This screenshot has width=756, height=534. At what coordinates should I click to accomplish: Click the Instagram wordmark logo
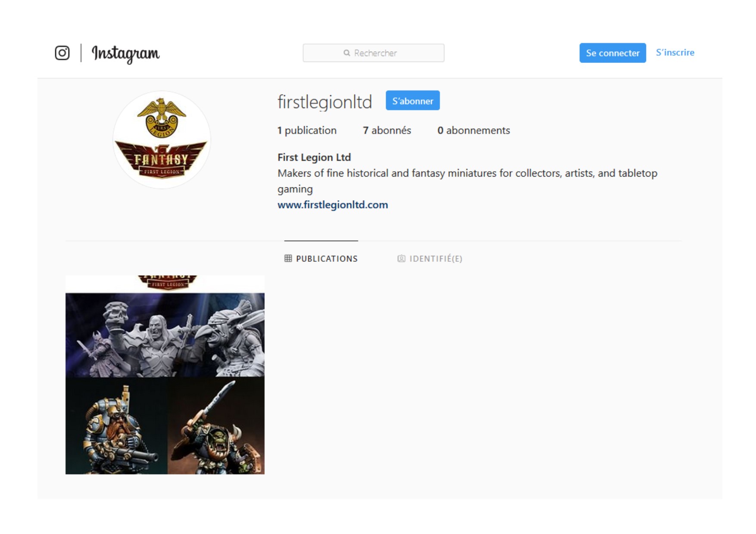[x=125, y=53]
